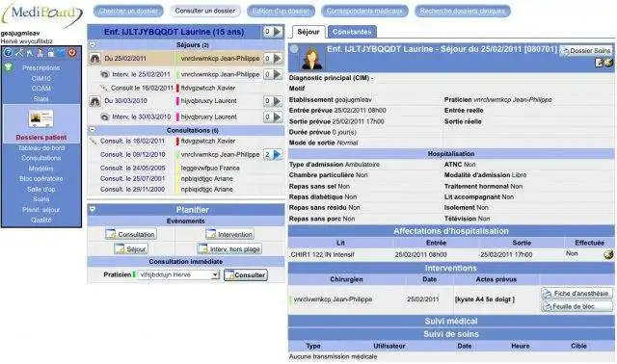Open the Edition d'un dossier tab

click(281, 11)
